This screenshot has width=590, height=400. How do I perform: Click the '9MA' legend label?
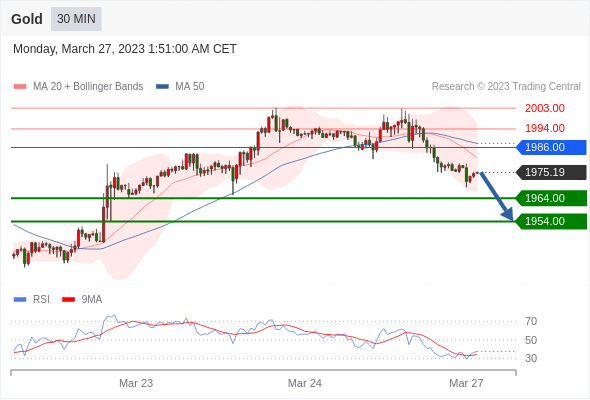[x=92, y=300]
